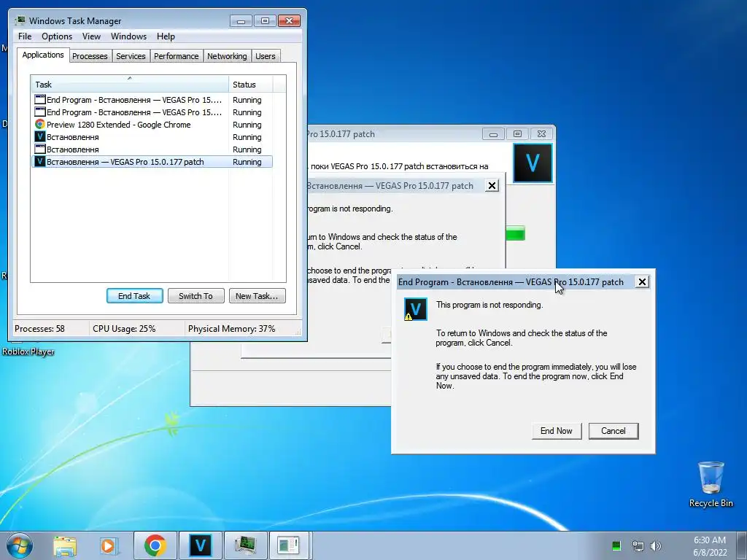Sort by the Status column header
Screen dimensions: 747x560
[251, 85]
